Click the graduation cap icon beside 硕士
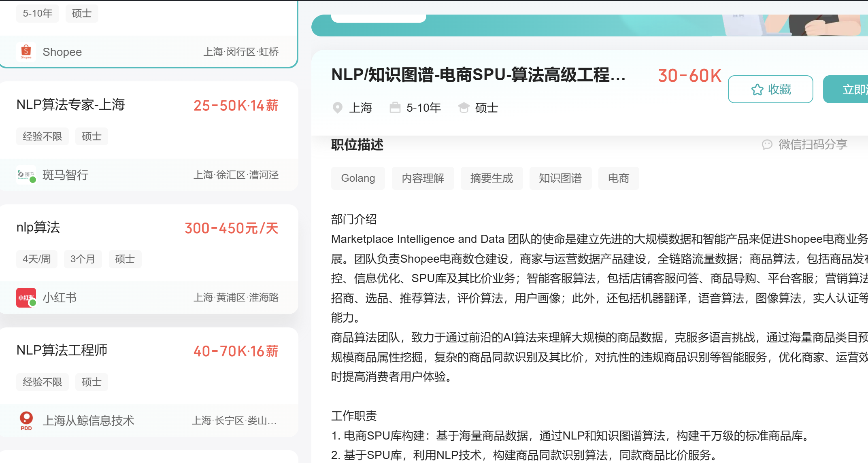The image size is (868, 463). click(464, 108)
